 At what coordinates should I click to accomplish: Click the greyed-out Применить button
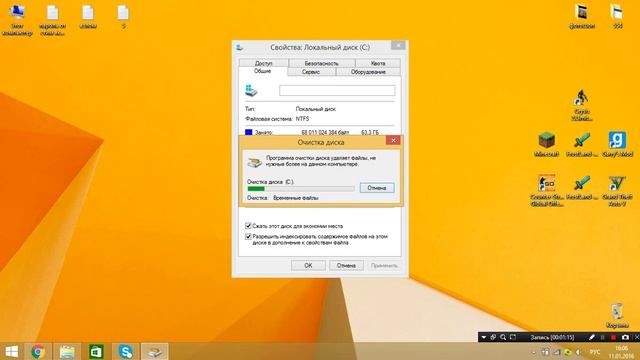[384, 265]
